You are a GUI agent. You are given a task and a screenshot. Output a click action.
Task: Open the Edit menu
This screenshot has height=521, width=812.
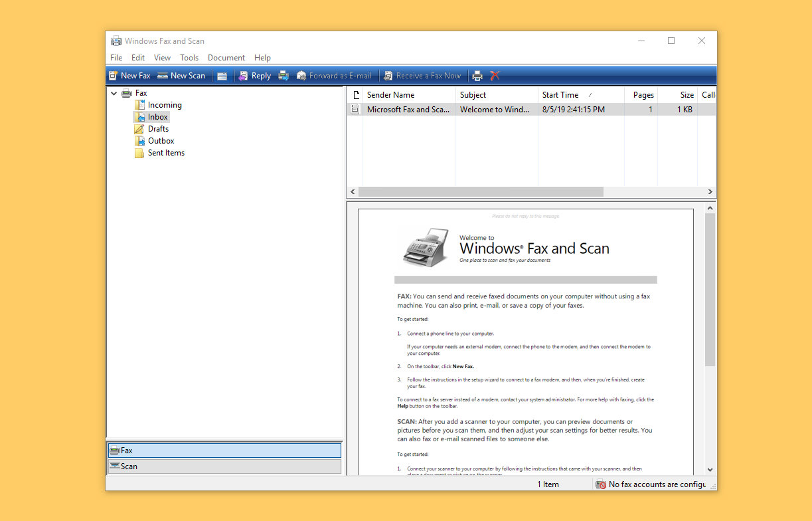click(x=138, y=58)
